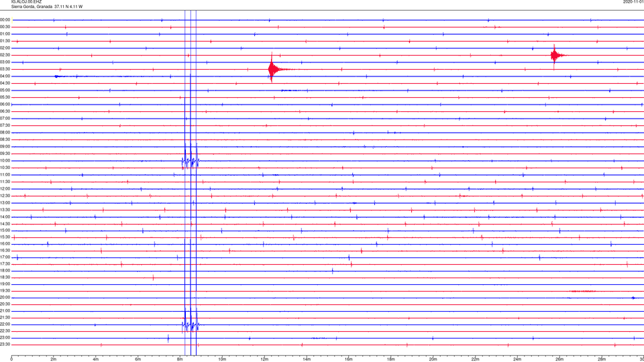Click the 12:00 time label
The image size is (644, 362).
[x=5, y=189]
